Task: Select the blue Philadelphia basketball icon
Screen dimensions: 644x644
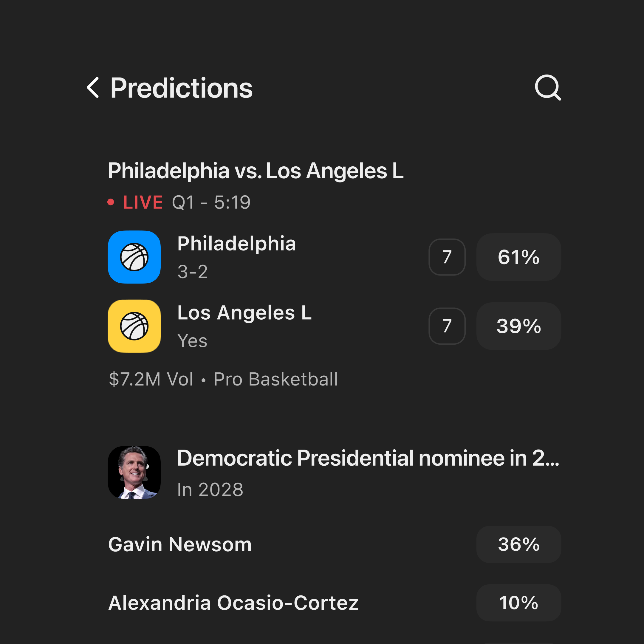Action: (134, 257)
